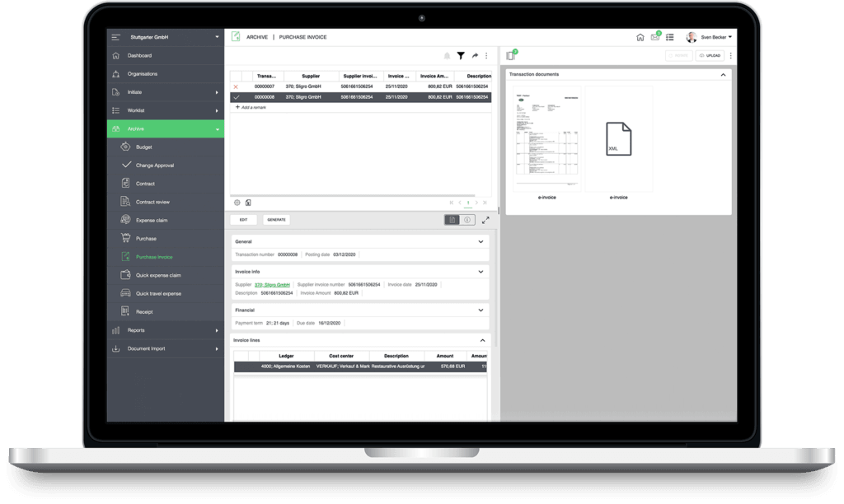Click the home icon in the top bar

coord(640,37)
